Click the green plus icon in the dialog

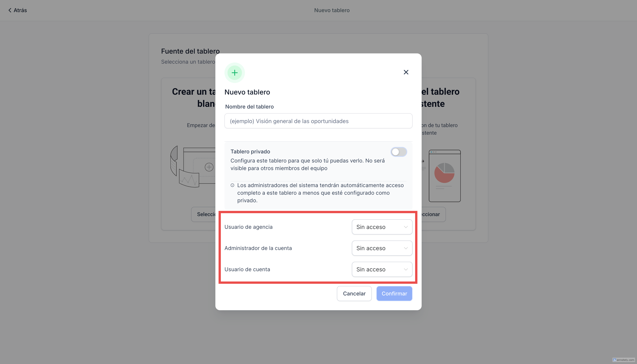[235, 73]
